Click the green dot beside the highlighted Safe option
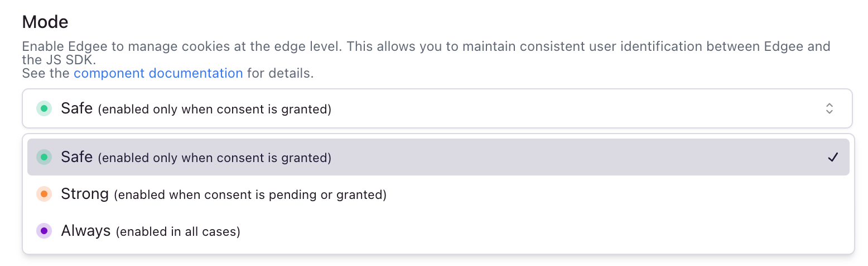The image size is (868, 266). tap(44, 157)
